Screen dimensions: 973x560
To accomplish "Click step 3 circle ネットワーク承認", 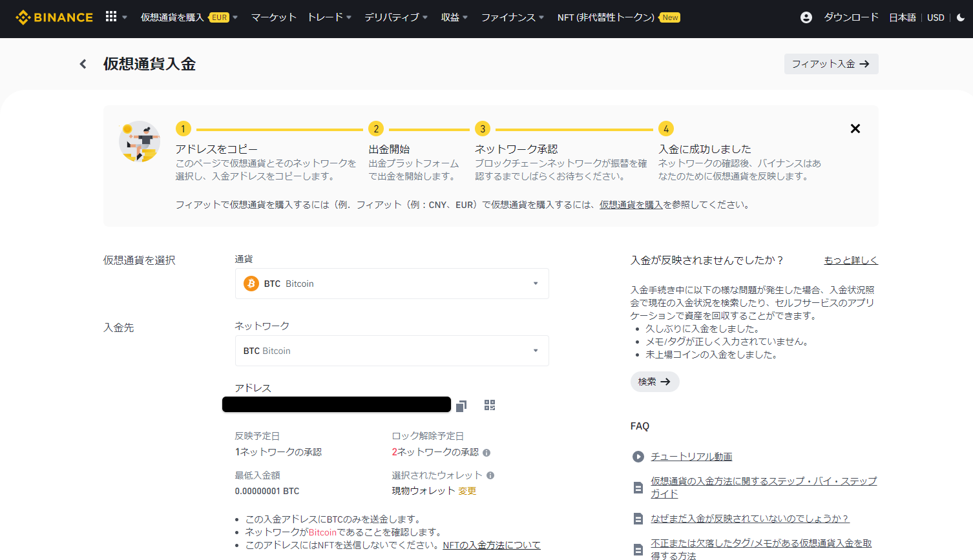I will (483, 129).
